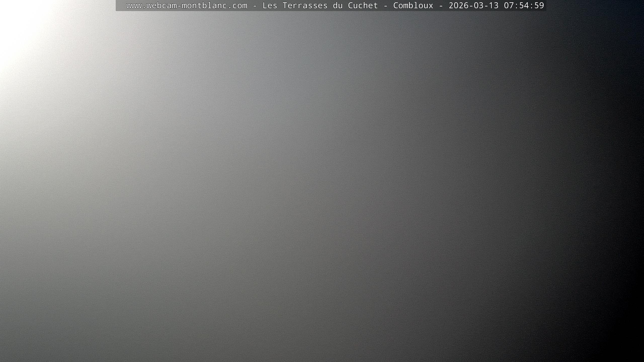The image size is (644, 362).
Task: Click the seconds '59' in the time
Action: tap(539, 6)
